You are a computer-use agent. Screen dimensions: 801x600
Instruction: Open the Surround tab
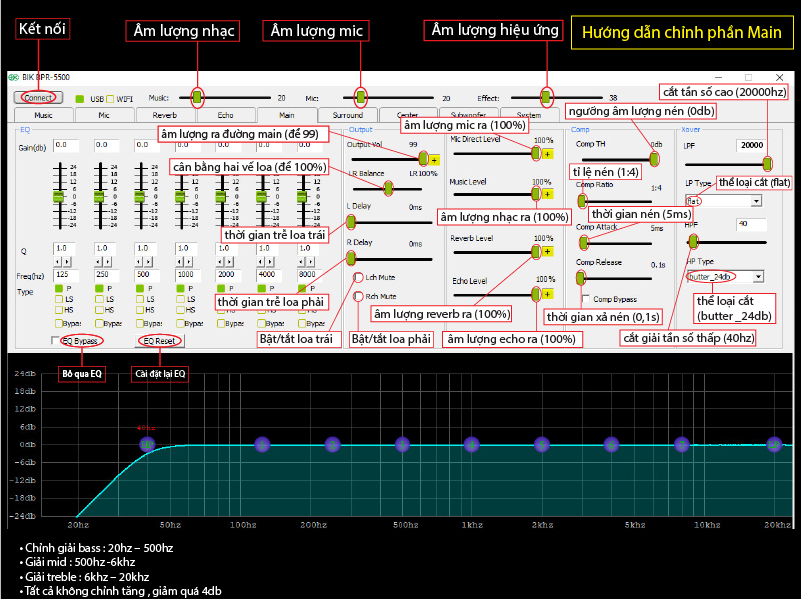[x=348, y=115]
